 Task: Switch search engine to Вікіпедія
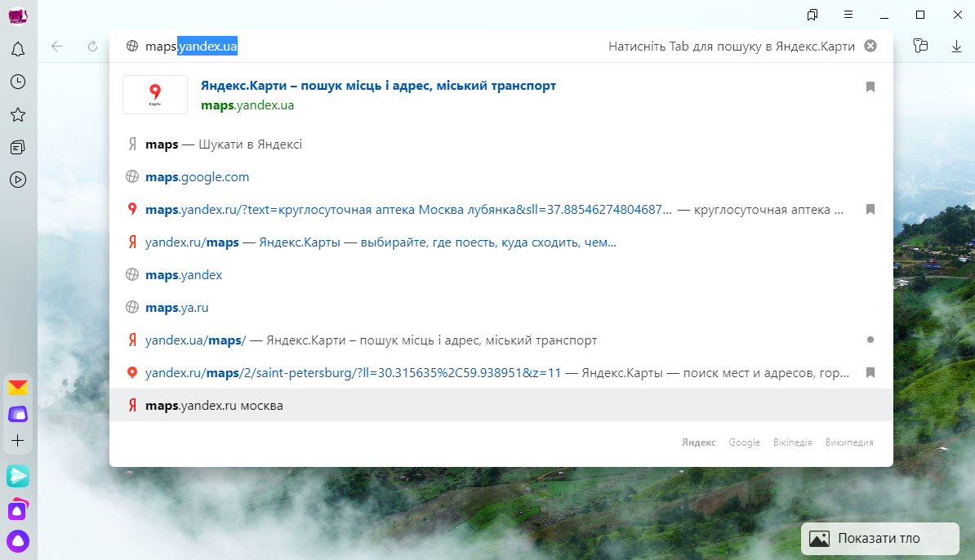pos(792,442)
